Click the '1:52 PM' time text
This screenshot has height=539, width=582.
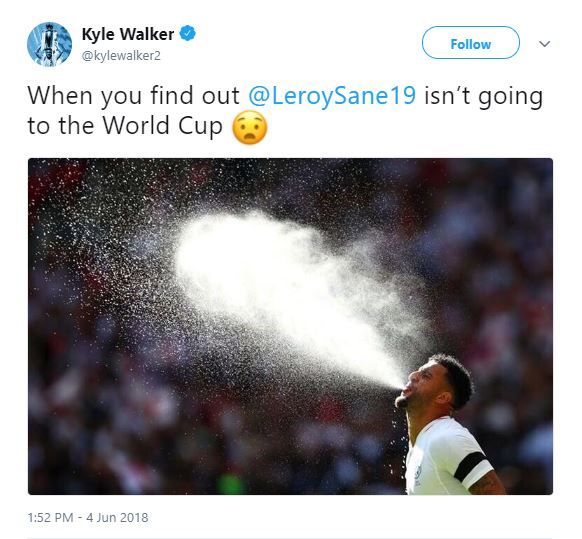tap(50, 517)
